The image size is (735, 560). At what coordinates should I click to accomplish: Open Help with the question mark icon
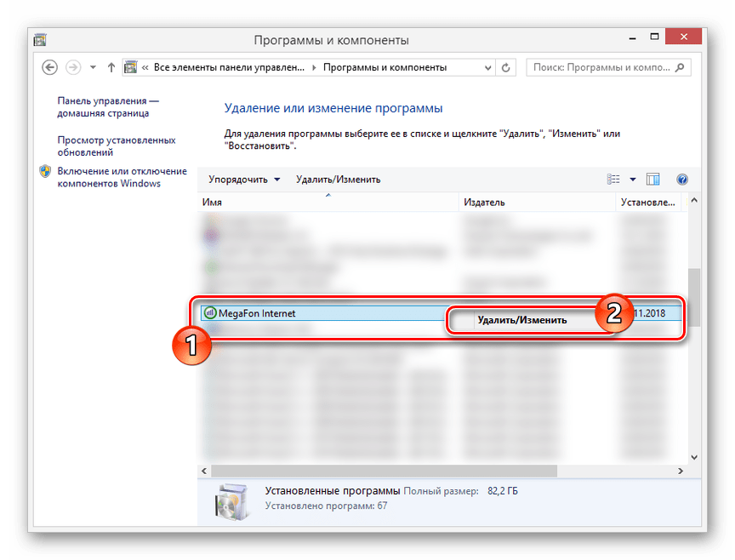point(682,180)
